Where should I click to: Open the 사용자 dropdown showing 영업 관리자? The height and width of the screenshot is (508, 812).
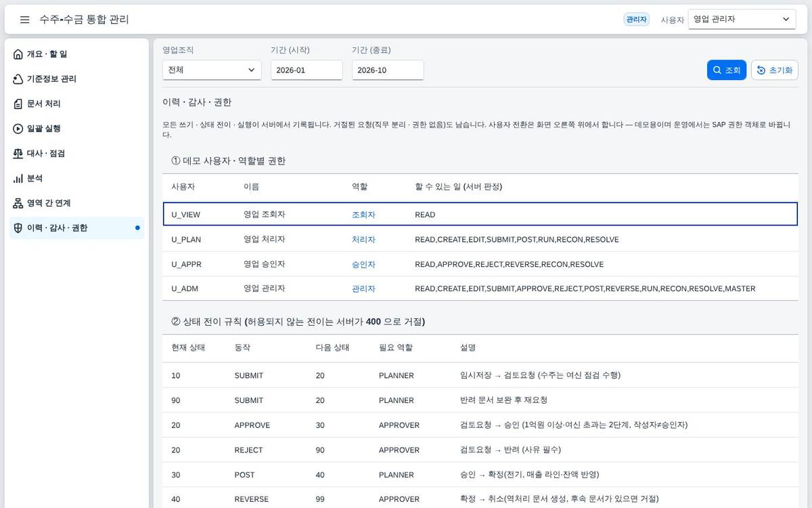tap(742, 20)
